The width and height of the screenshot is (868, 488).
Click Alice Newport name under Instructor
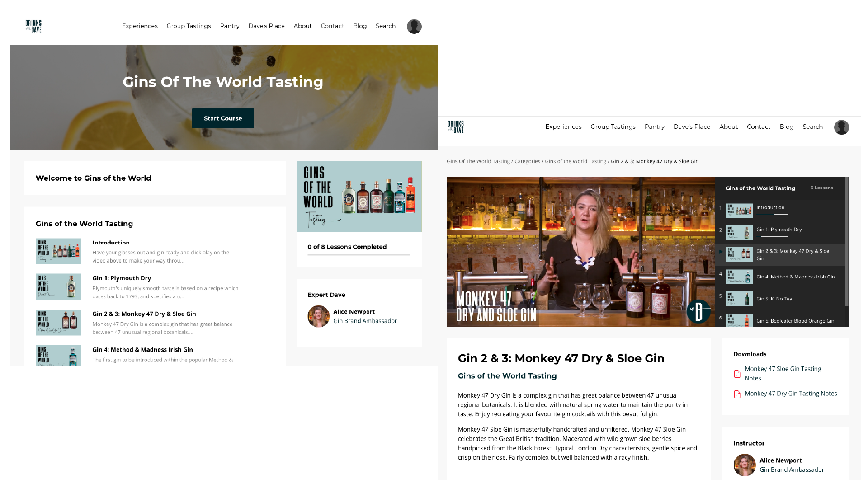(780, 460)
